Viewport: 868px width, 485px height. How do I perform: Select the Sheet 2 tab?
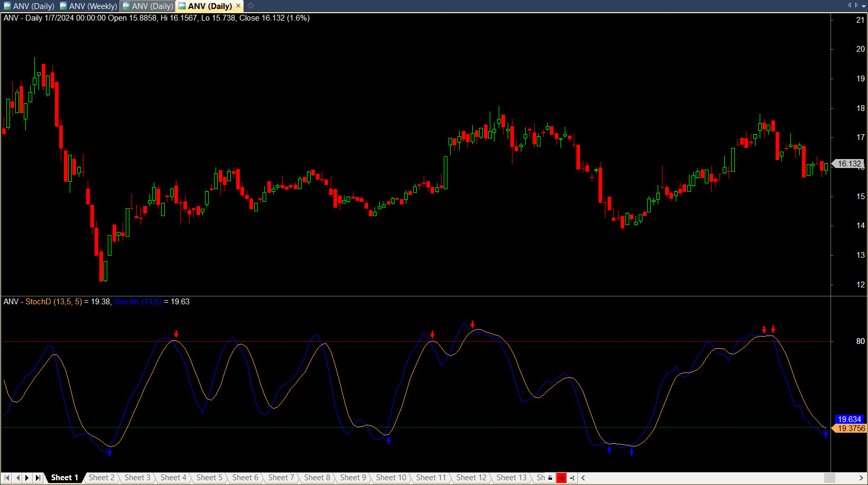coord(101,478)
